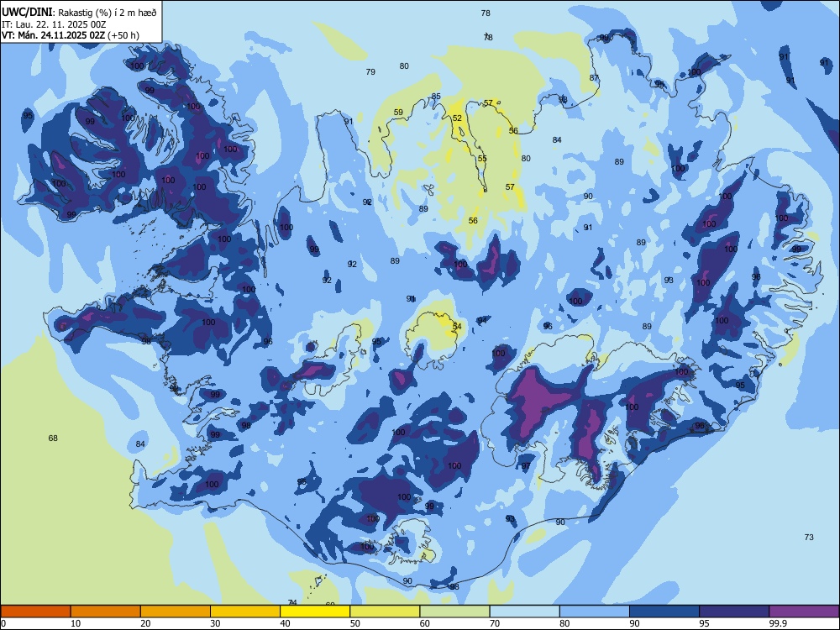
Task: Click the humidity value '54' on the map
Action: point(457,326)
